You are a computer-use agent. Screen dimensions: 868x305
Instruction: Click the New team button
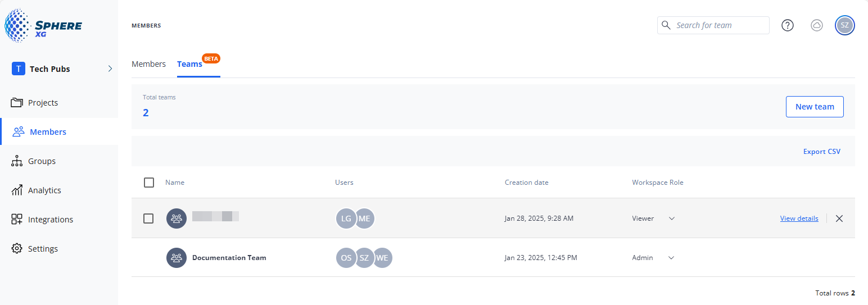pos(815,107)
